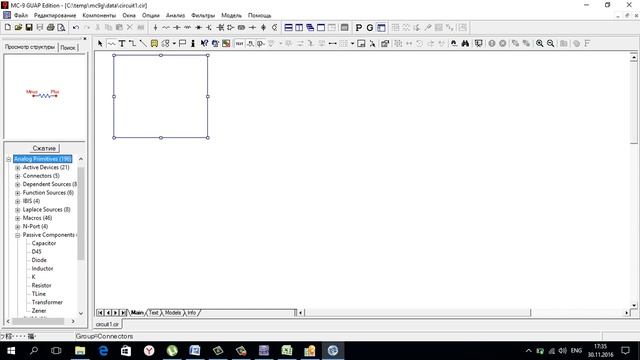Viewport: 640px width, 360px height.
Task: Activate the Select mode arrow
Action: point(100,43)
